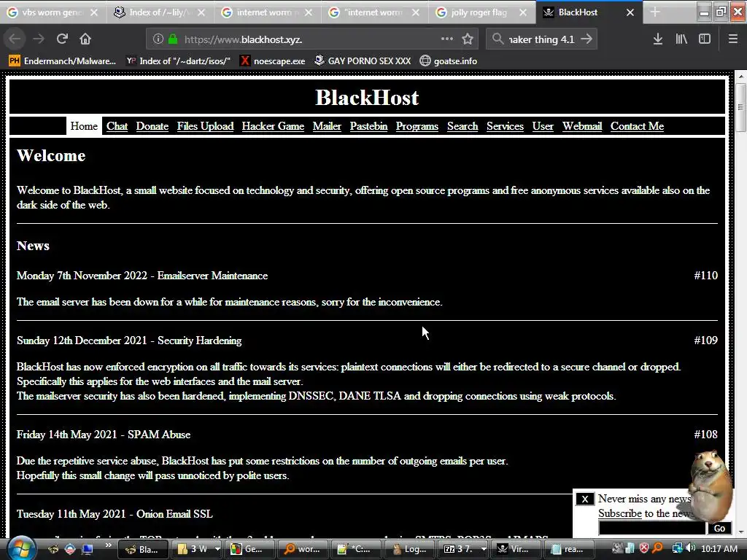Viewport: 747px width, 560px height.
Task: Click the network tray icon
Action: (677, 548)
